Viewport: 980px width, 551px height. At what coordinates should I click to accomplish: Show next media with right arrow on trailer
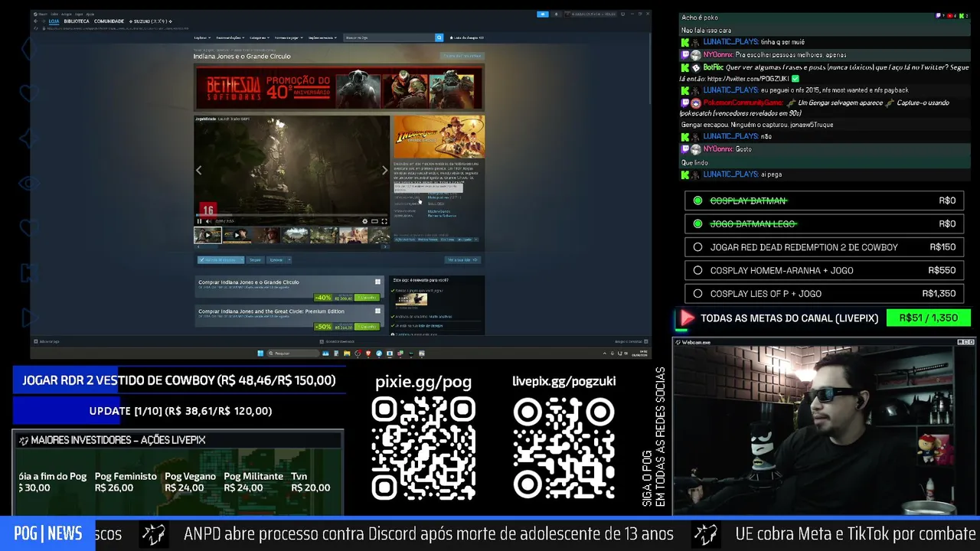384,170
